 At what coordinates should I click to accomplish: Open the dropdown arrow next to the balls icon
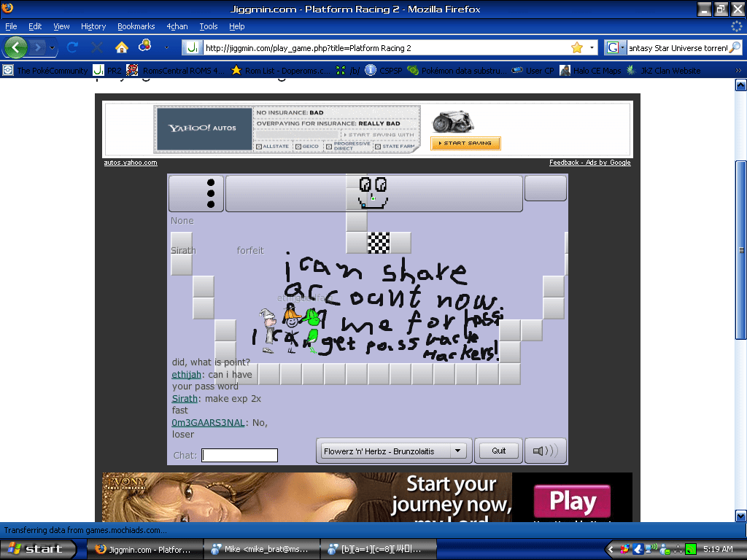tap(166, 47)
